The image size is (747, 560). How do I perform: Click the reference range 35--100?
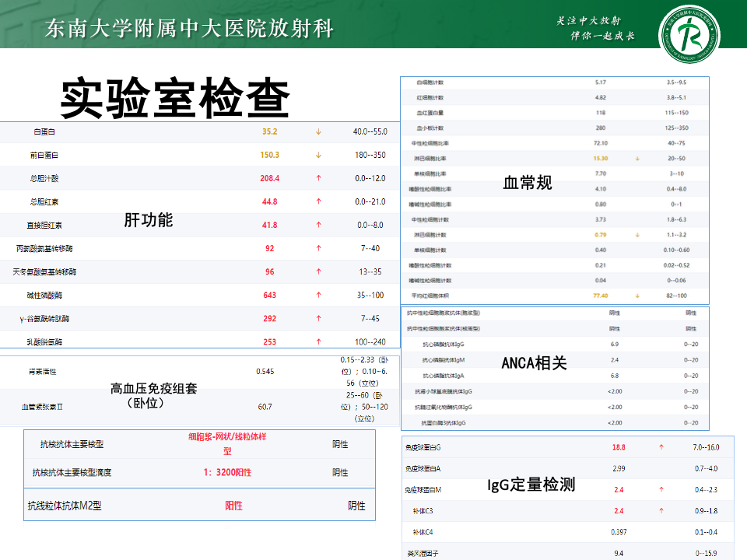[370, 295]
